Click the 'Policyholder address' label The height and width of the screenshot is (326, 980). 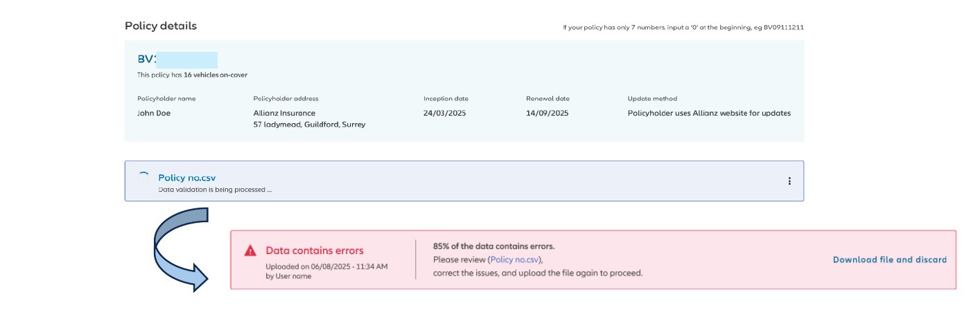click(x=286, y=98)
